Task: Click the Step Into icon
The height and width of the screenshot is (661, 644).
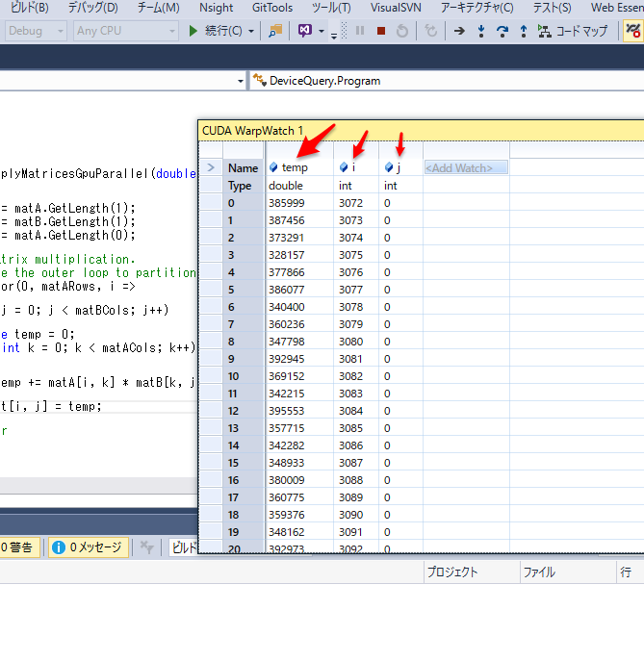Action: click(480, 31)
